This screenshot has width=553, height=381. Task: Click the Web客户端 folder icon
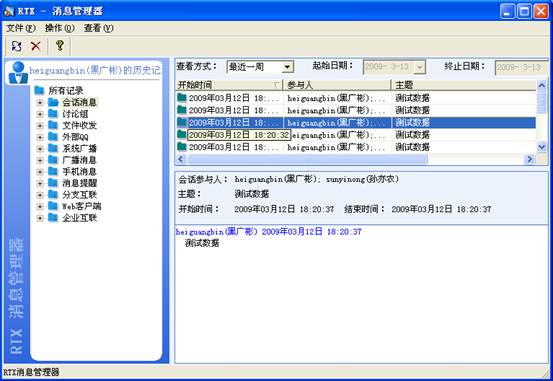[53, 206]
